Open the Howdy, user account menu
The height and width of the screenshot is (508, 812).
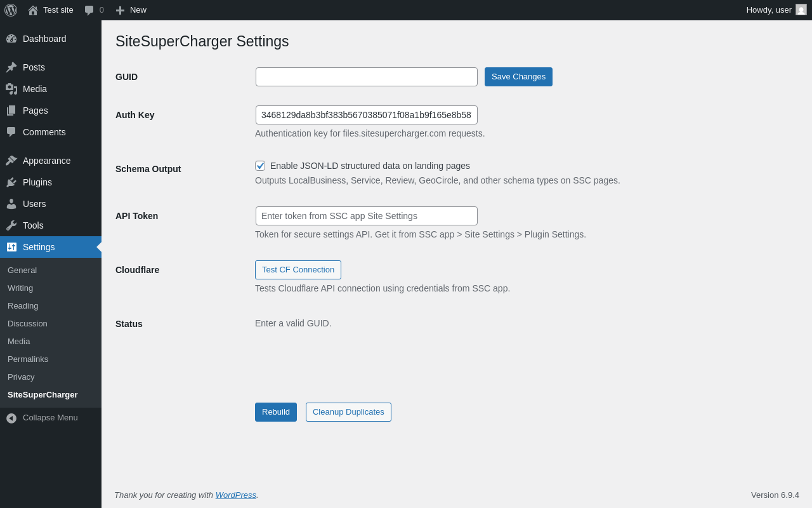point(769,10)
